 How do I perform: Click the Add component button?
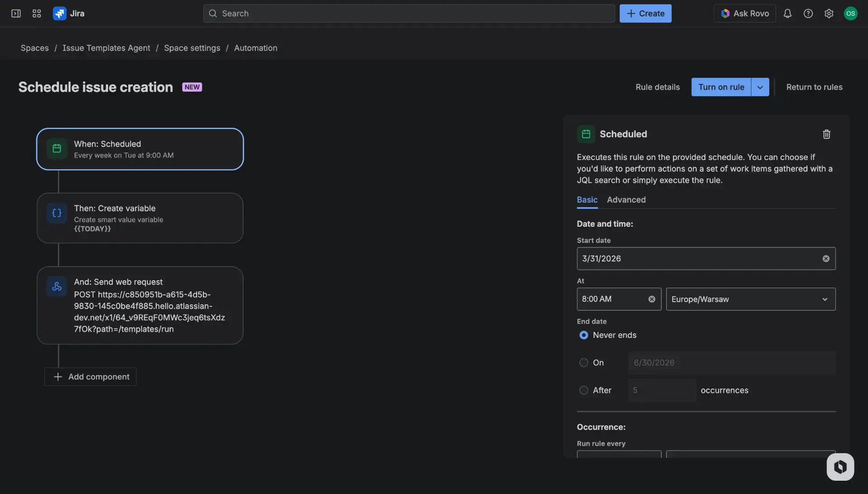(x=90, y=376)
